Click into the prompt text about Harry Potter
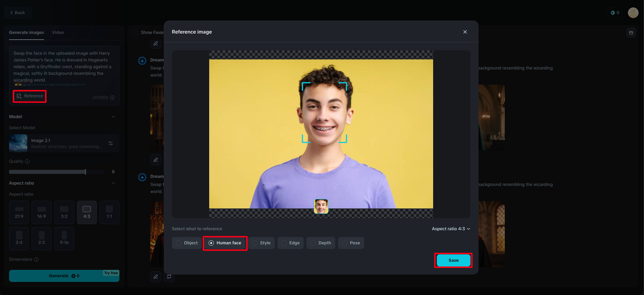The image size is (644, 295). pyautogui.click(x=63, y=66)
